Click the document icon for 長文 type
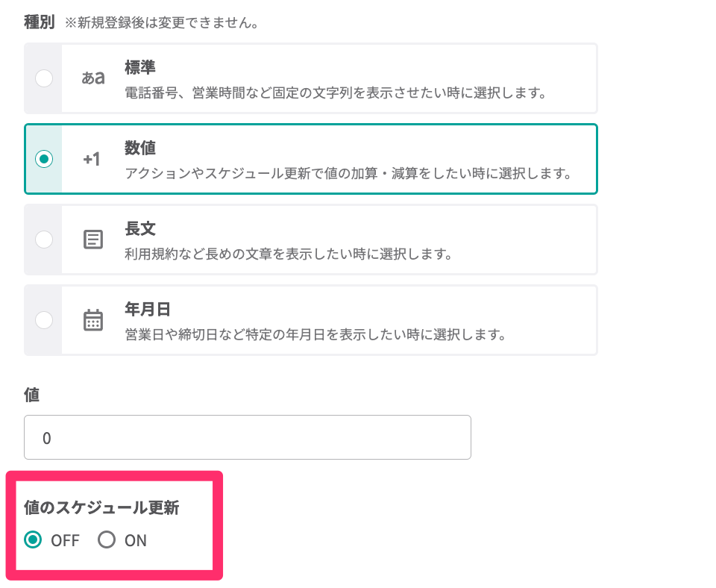The height and width of the screenshot is (588, 716). click(92, 240)
